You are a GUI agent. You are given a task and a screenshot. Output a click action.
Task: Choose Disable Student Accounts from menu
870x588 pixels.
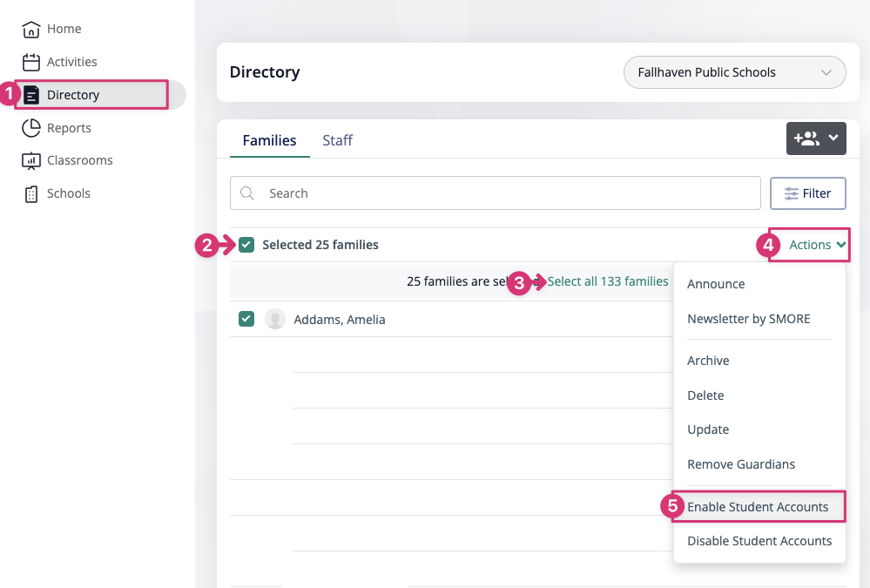pyautogui.click(x=759, y=541)
